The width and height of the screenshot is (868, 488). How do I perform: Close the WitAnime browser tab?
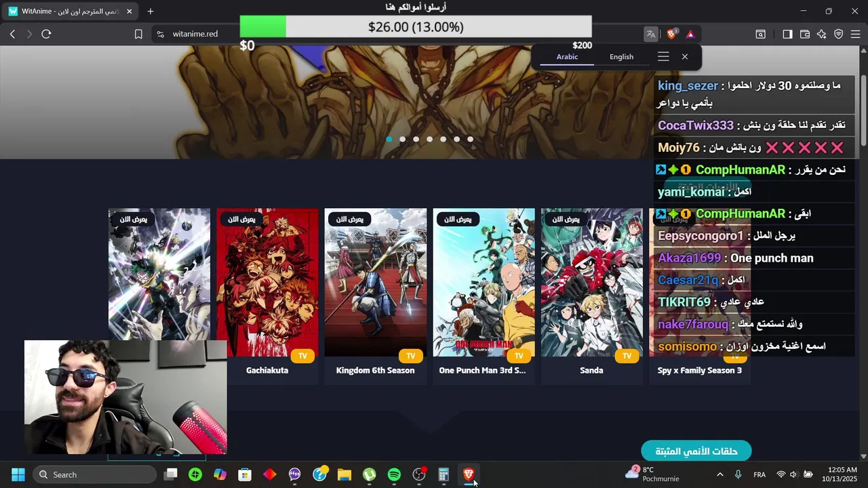pos(129,12)
